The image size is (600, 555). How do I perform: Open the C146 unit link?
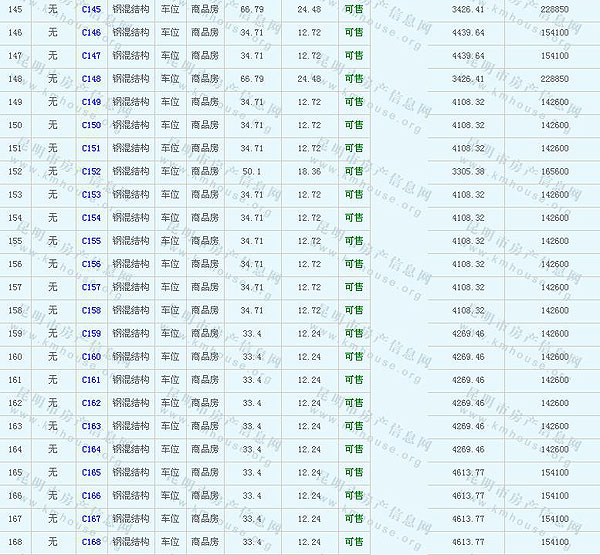pos(91,33)
